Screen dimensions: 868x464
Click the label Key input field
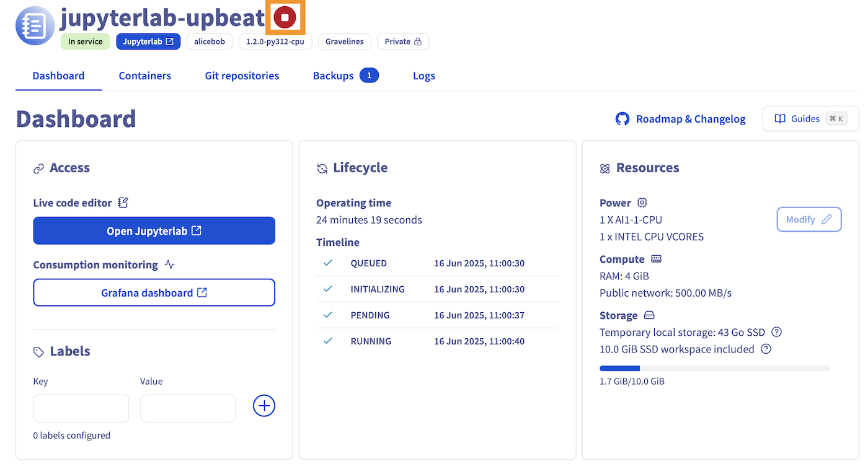click(x=81, y=408)
